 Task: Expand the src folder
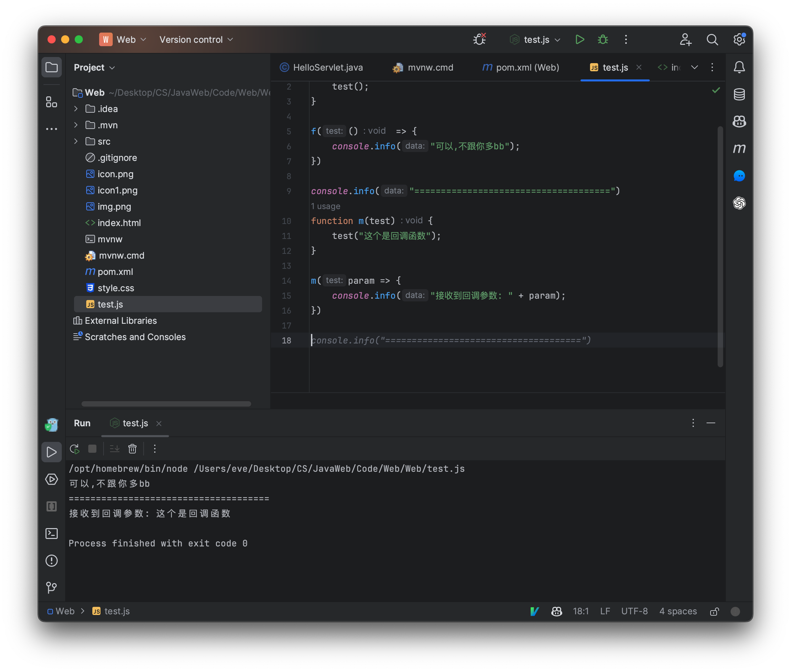pos(76,141)
